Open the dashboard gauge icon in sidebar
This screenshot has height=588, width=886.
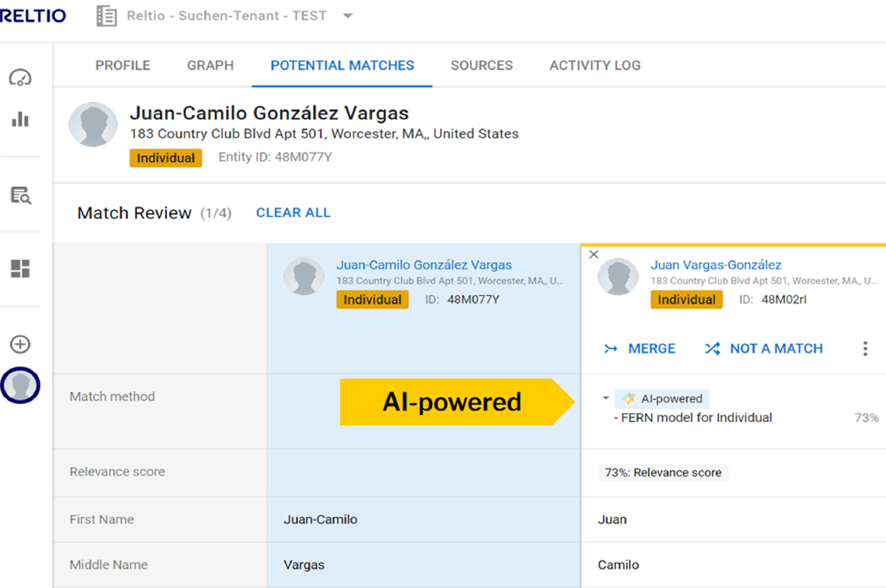20,78
